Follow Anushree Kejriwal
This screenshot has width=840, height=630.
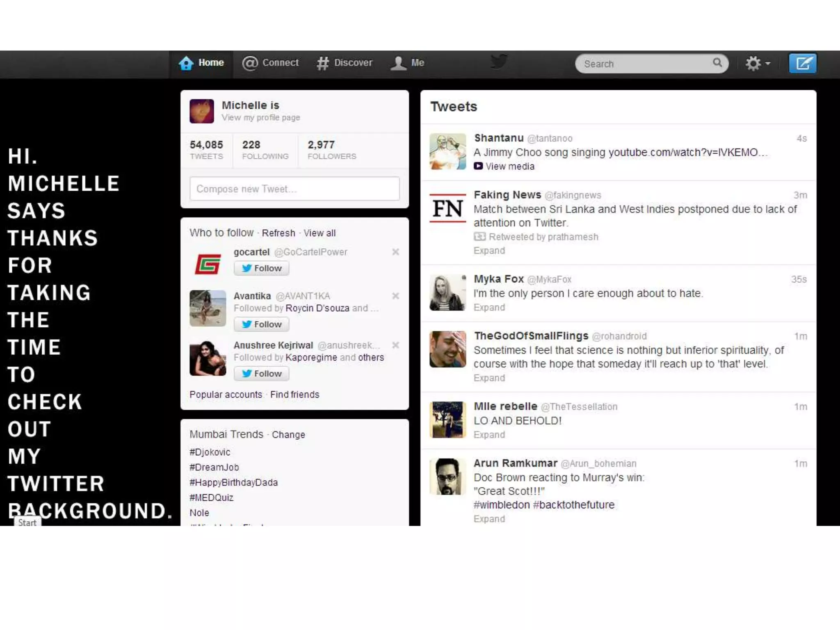tap(261, 374)
